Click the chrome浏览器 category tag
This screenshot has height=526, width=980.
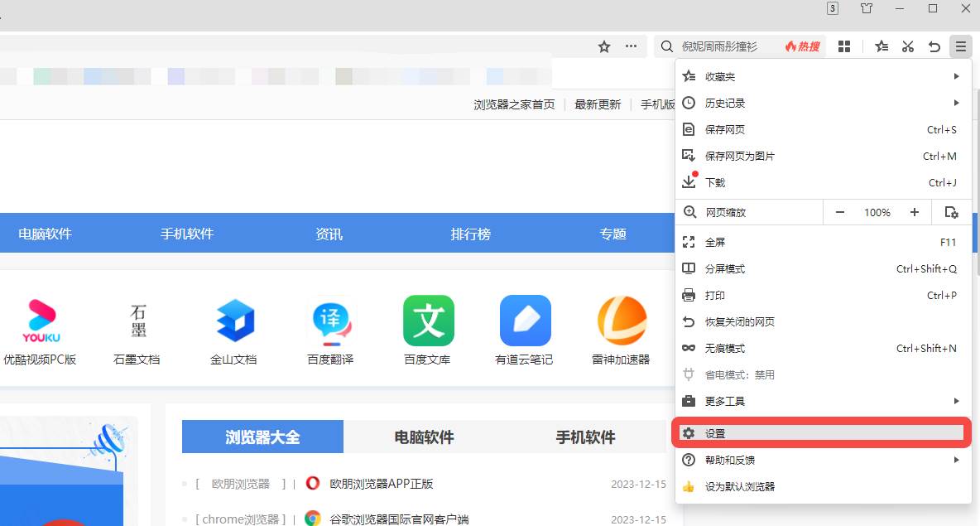tap(241, 519)
